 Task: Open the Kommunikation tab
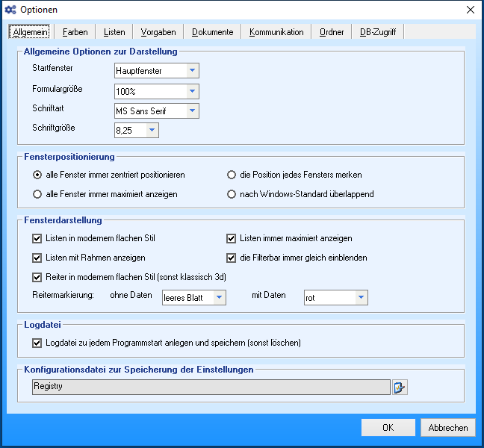[276, 32]
